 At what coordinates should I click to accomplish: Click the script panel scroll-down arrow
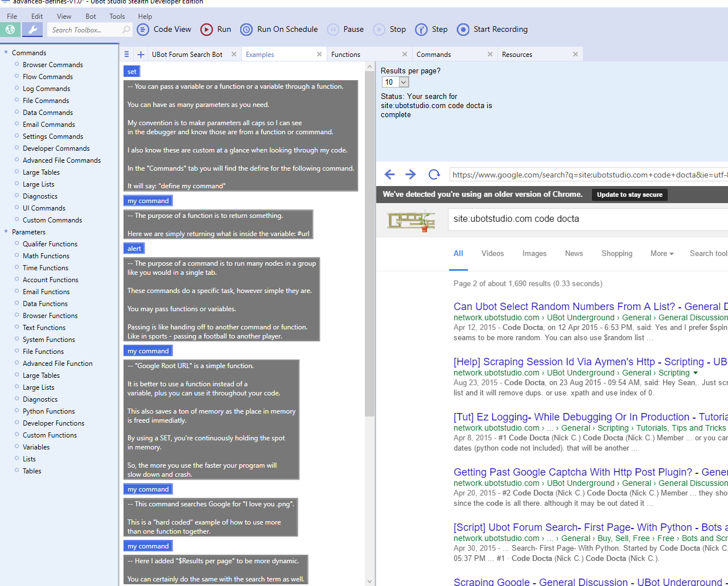[x=369, y=581]
